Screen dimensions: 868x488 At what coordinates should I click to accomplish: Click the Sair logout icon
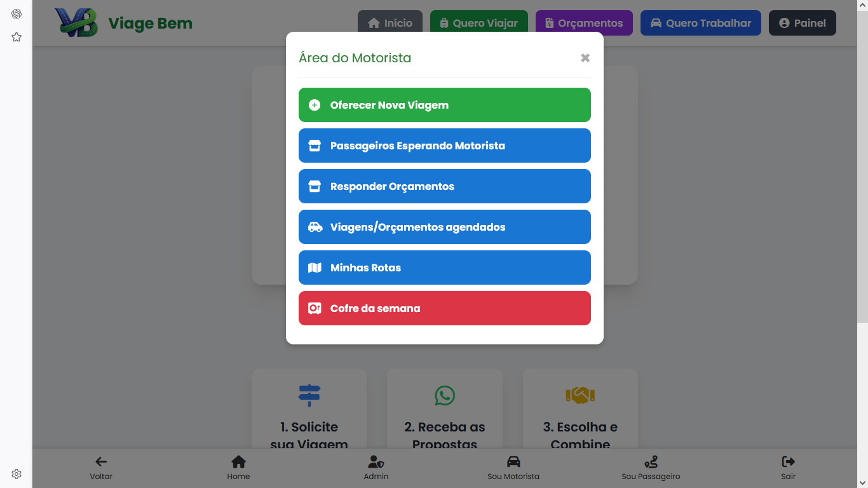coord(788,462)
